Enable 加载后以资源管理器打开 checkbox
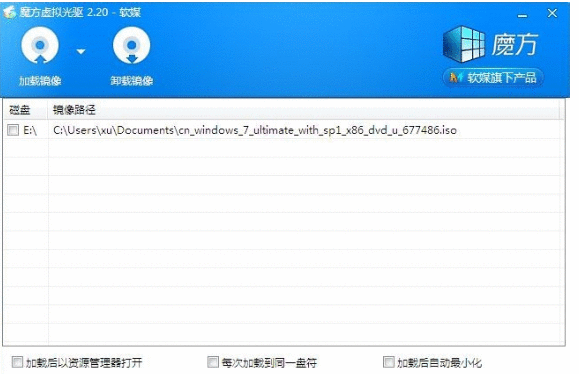This screenshot has height=374, width=579. [17, 362]
